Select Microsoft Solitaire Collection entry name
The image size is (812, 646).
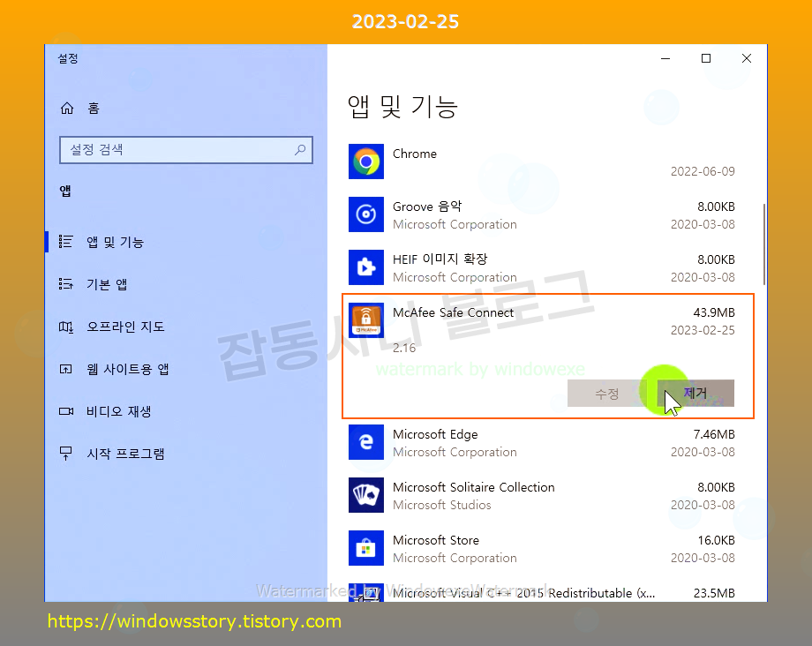click(473, 487)
